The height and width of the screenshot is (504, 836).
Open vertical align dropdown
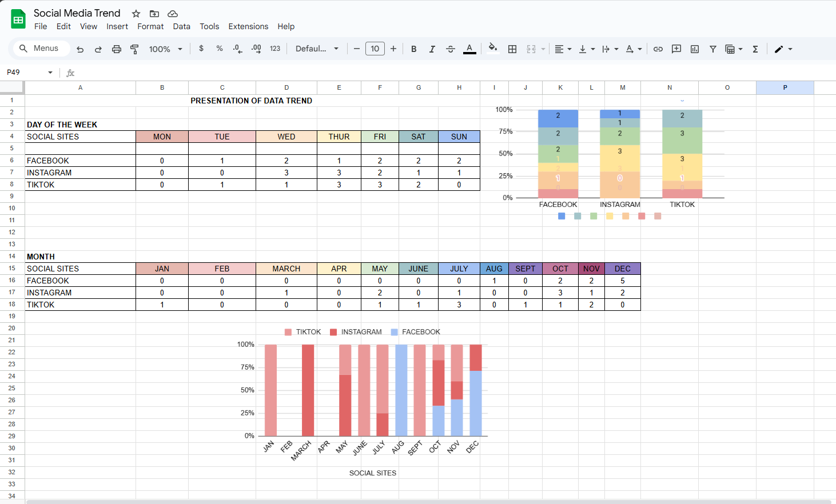click(x=587, y=49)
